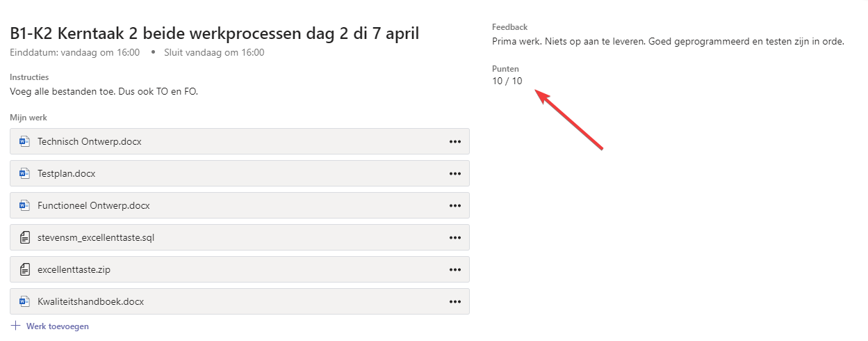
Task: Click the plus icon beside Werk toevoegen
Action: [x=15, y=326]
